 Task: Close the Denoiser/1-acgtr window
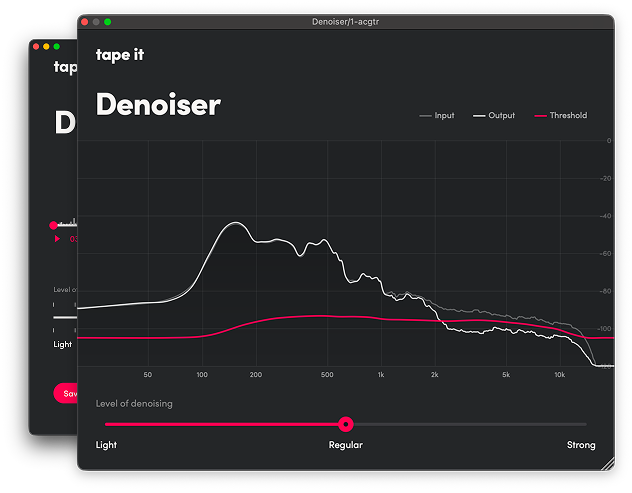click(85, 22)
